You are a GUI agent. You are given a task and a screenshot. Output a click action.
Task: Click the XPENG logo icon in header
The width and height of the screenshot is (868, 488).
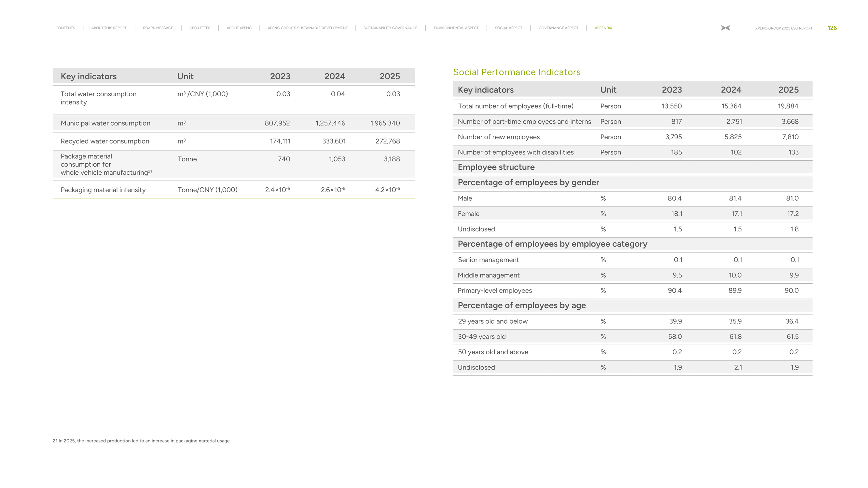tap(725, 28)
